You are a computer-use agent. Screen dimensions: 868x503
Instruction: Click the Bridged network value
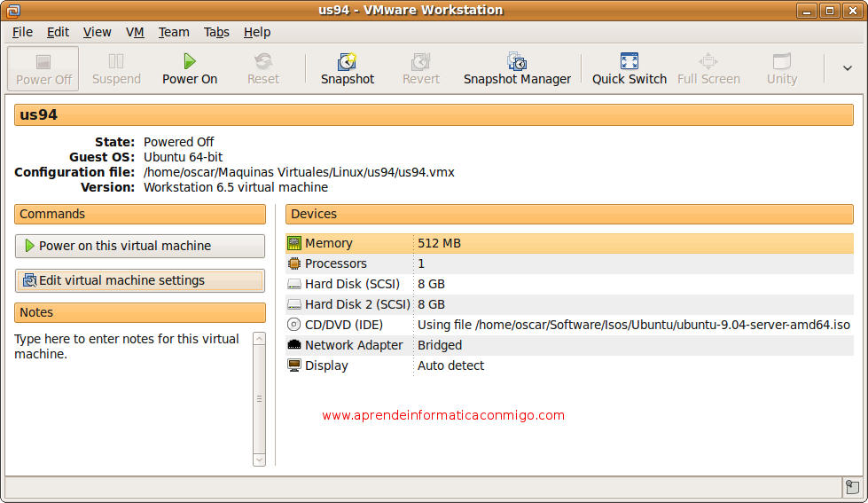[440, 345]
